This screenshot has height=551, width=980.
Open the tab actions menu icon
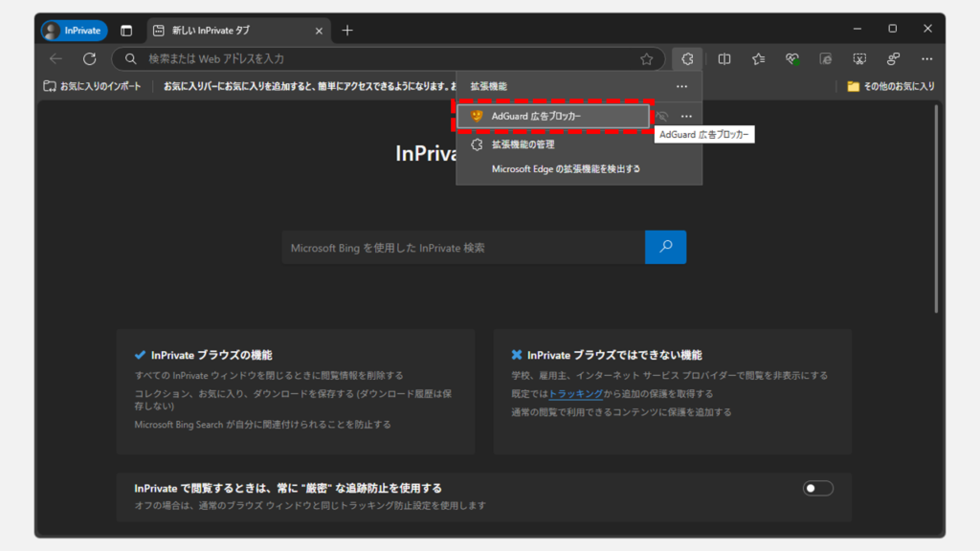(126, 31)
